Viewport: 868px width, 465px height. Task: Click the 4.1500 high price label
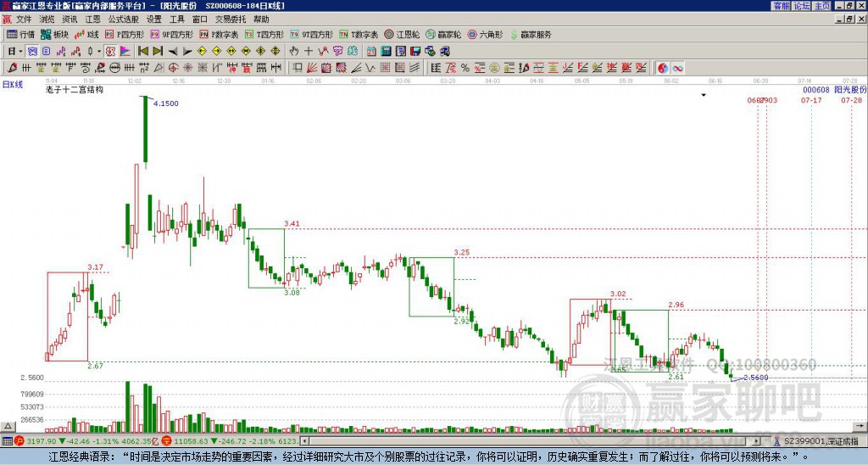click(x=166, y=104)
